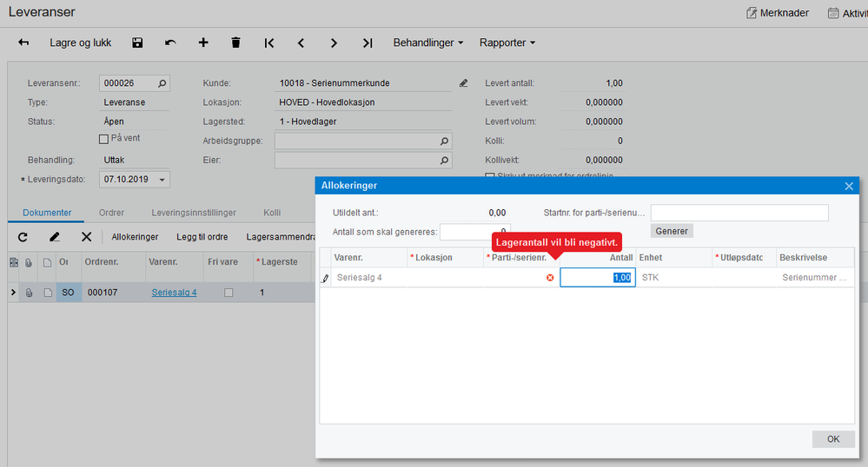
Task: Switch to the Ordrer tab
Action: pos(111,213)
